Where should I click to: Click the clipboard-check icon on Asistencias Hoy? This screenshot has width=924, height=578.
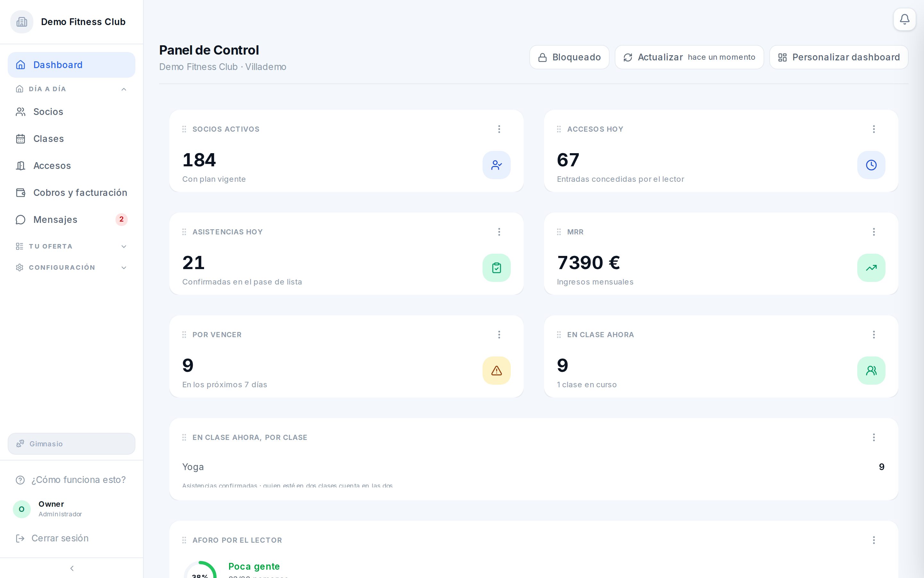(496, 268)
